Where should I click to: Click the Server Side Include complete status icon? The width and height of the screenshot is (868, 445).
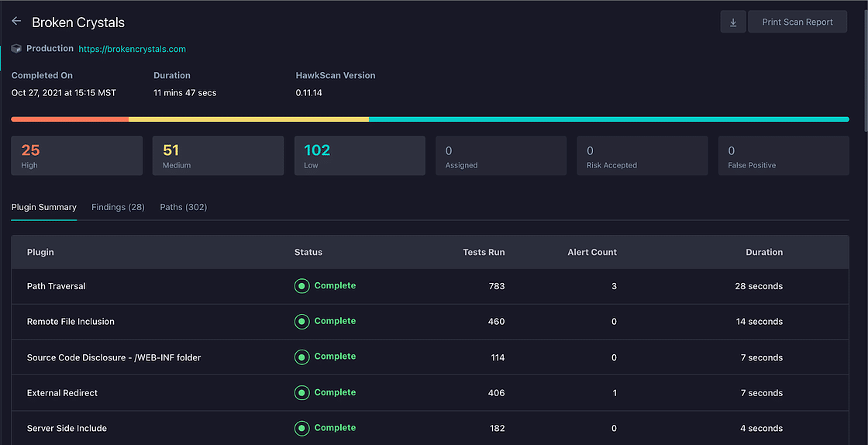(301, 429)
